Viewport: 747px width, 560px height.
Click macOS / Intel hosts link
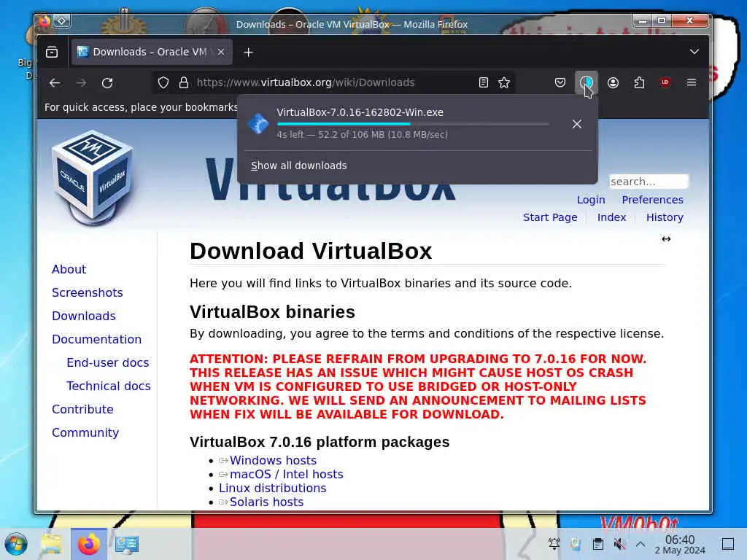(x=286, y=474)
